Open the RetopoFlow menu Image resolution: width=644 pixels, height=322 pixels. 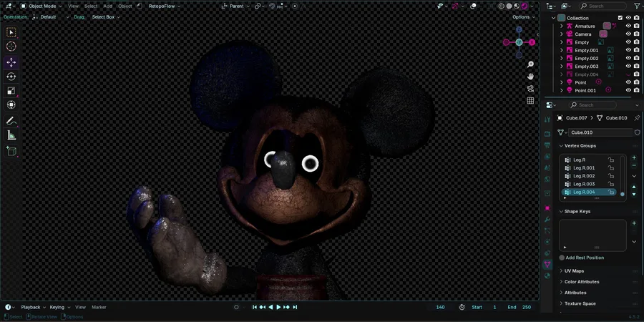click(x=164, y=6)
